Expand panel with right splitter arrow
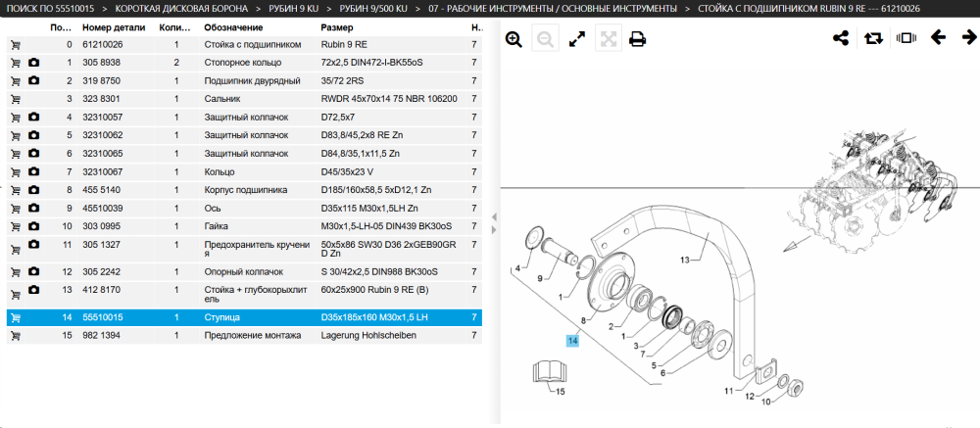 click(x=494, y=230)
